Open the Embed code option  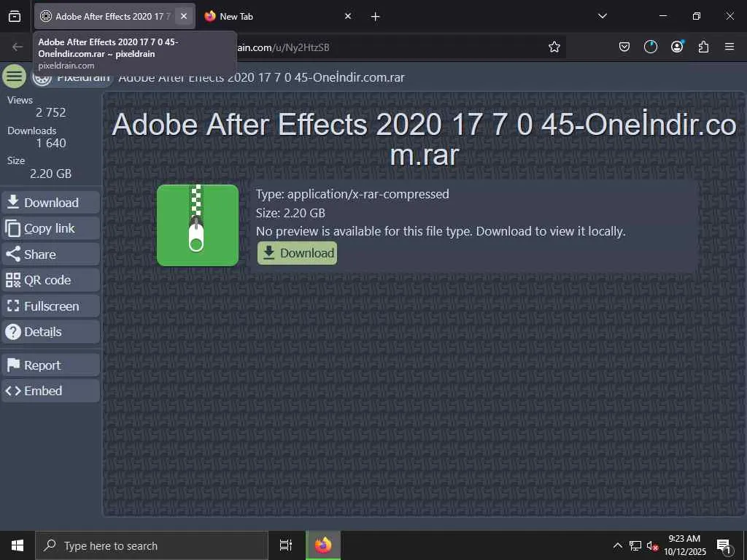point(50,391)
